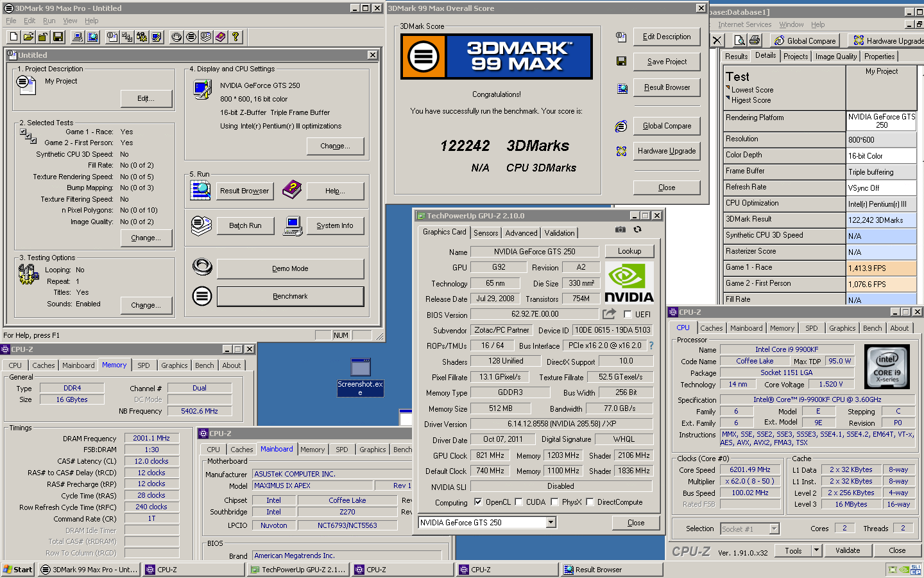Image resolution: width=924 pixels, height=578 pixels.
Task: Click the Batch Run button
Action: 245,225
